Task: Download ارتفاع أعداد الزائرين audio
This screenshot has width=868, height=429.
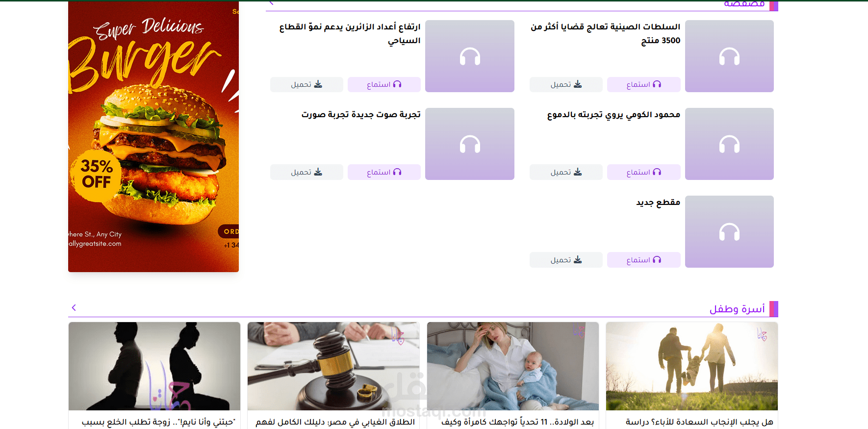Action: click(306, 84)
